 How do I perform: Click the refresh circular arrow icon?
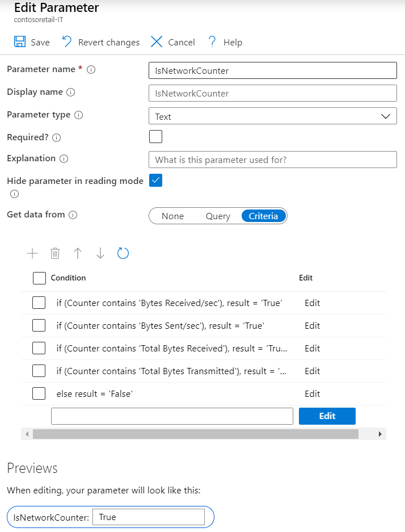point(123,253)
